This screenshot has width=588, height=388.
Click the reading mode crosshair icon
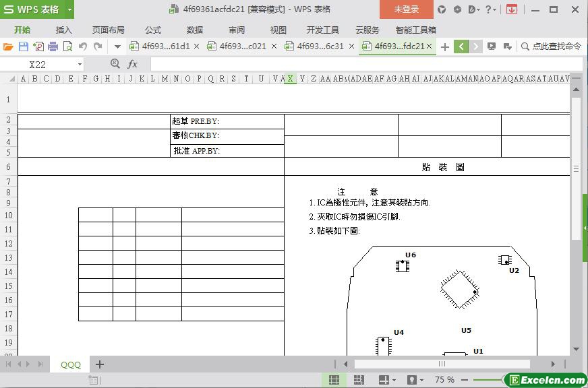[x=384, y=380]
